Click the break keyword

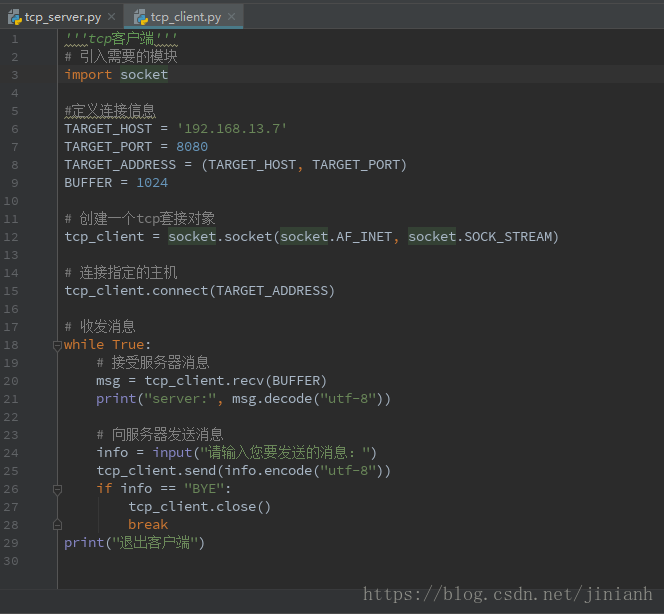(148, 525)
